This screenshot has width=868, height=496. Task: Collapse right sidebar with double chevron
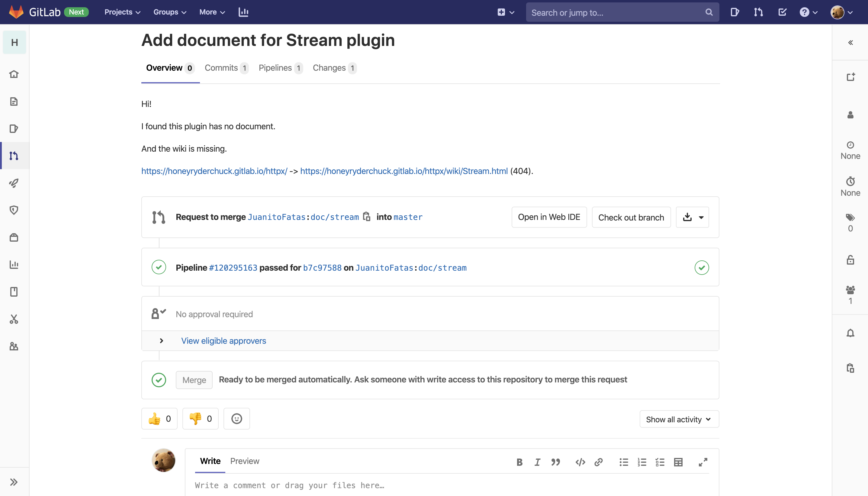coord(850,43)
